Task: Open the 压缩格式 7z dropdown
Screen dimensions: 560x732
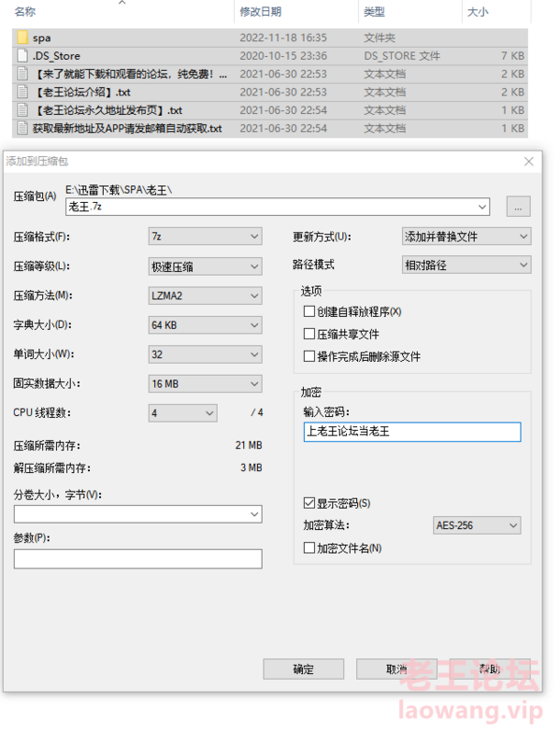Action: pyautogui.click(x=206, y=237)
